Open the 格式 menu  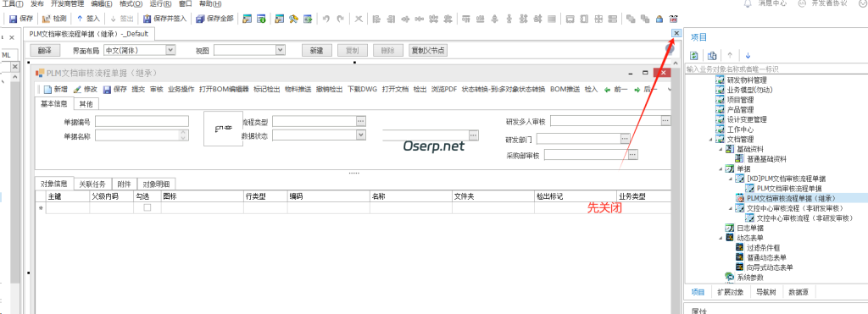pyautogui.click(x=131, y=3)
